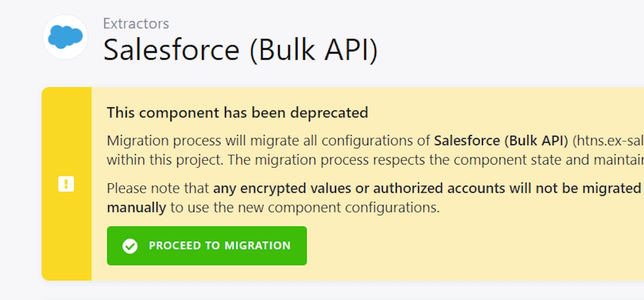Click the PROCEED TO MIGRATION button
644x300 pixels.
pyautogui.click(x=207, y=246)
